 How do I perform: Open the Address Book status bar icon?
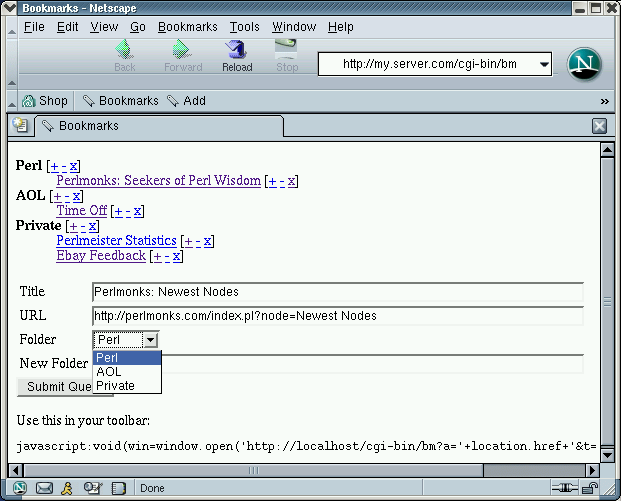[x=118, y=488]
